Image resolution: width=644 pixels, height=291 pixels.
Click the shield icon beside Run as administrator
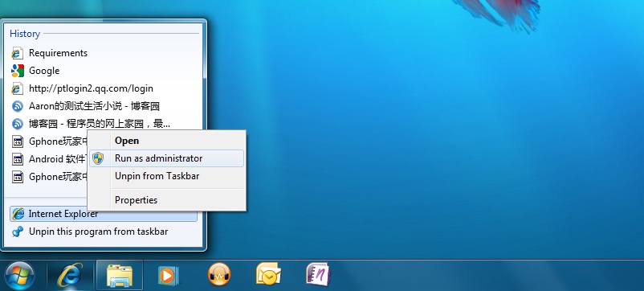[x=98, y=158]
